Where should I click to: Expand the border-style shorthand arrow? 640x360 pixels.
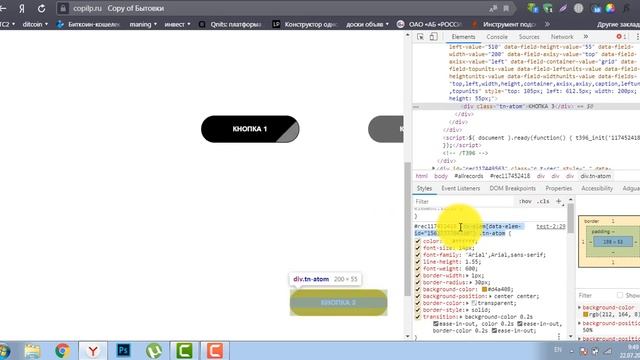pyautogui.click(x=467, y=310)
